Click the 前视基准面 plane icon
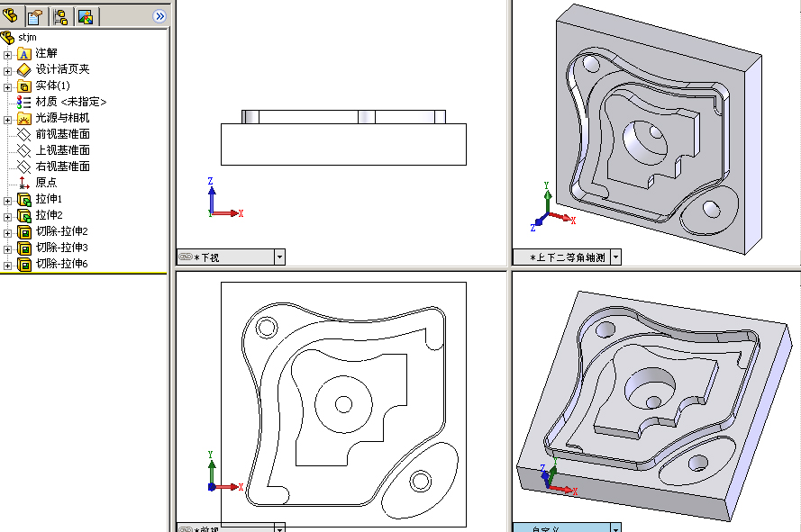Screen dimensions: 801x532 [24, 134]
